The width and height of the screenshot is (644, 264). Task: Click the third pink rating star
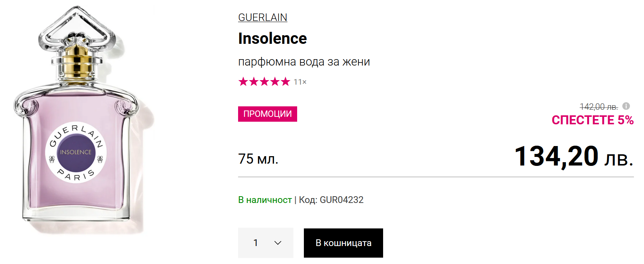click(x=264, y=82)
